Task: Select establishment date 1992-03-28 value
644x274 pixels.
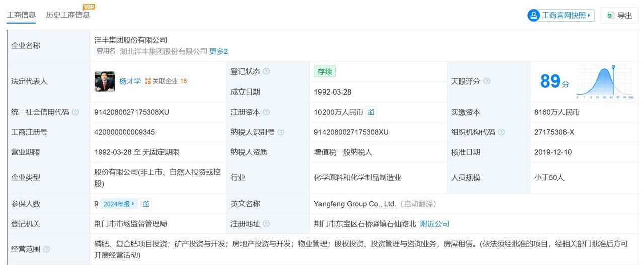Action: pyautogui.click(x=333, y=92)
